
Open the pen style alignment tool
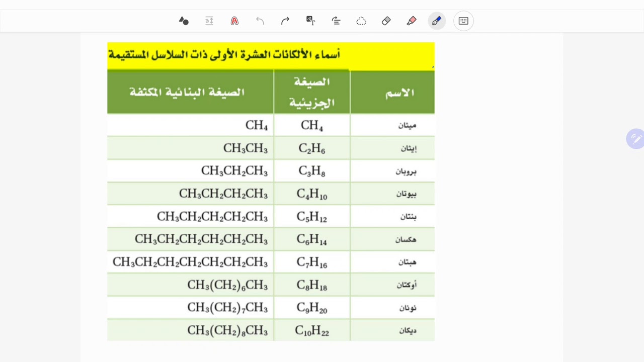(x=336, y=21)
